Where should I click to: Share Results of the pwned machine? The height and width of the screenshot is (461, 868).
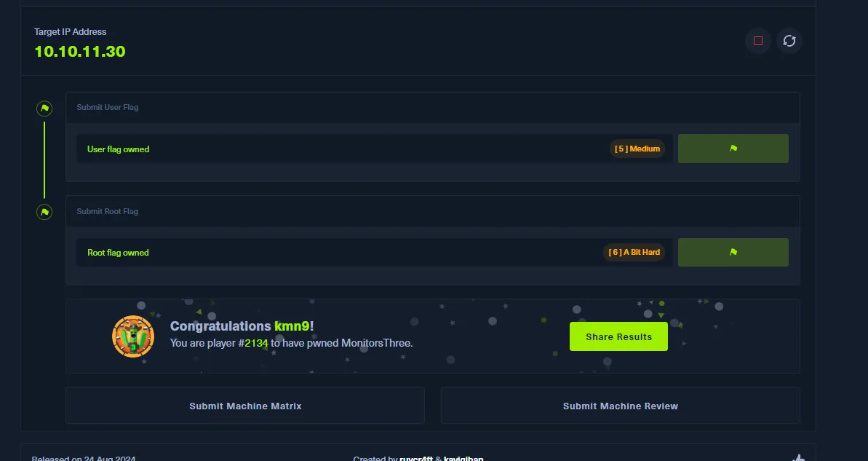click(618, 336)
